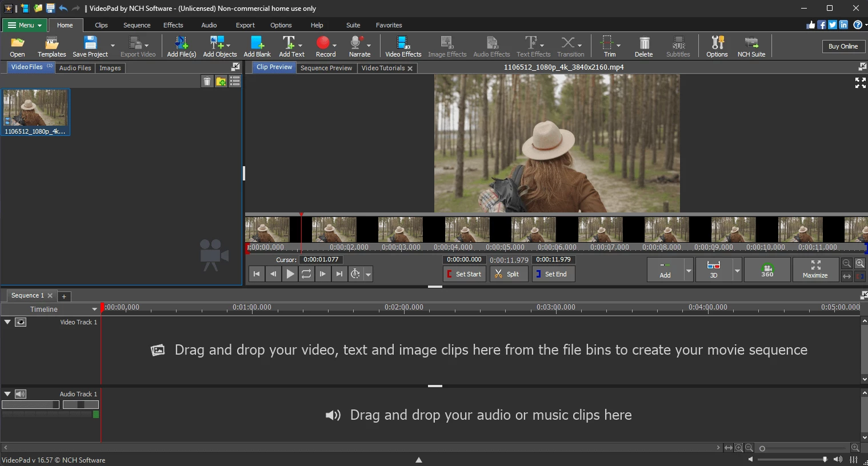Screen dimensions: 868x466
Task: Click the Delete trash icon in toolbar
Action: click(x=643, y=46)
